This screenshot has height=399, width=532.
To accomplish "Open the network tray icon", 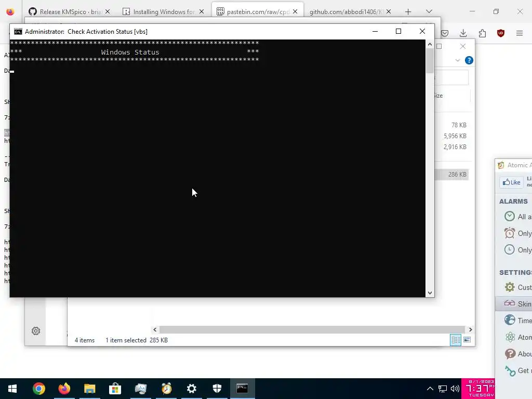I will (x=443, y=389).
